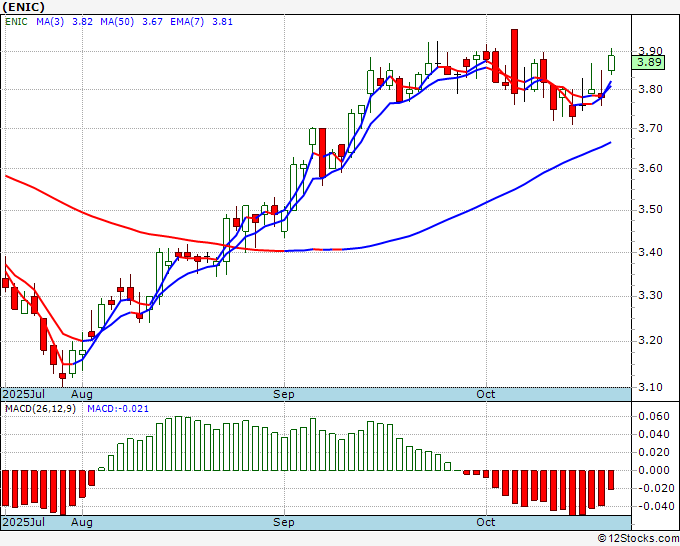Click the right end of the MA(50) line

(611, 142)
